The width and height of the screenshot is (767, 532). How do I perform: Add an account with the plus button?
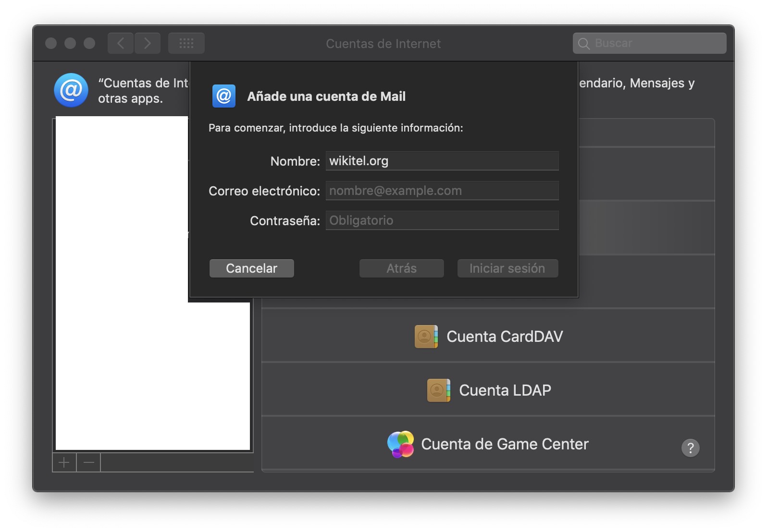point(64,462)
